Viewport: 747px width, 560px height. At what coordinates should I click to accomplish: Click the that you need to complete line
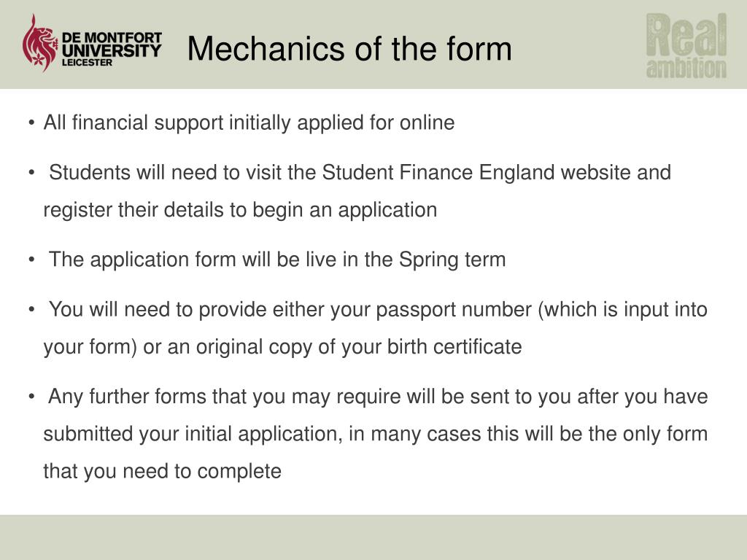click(x=163, y=472)
